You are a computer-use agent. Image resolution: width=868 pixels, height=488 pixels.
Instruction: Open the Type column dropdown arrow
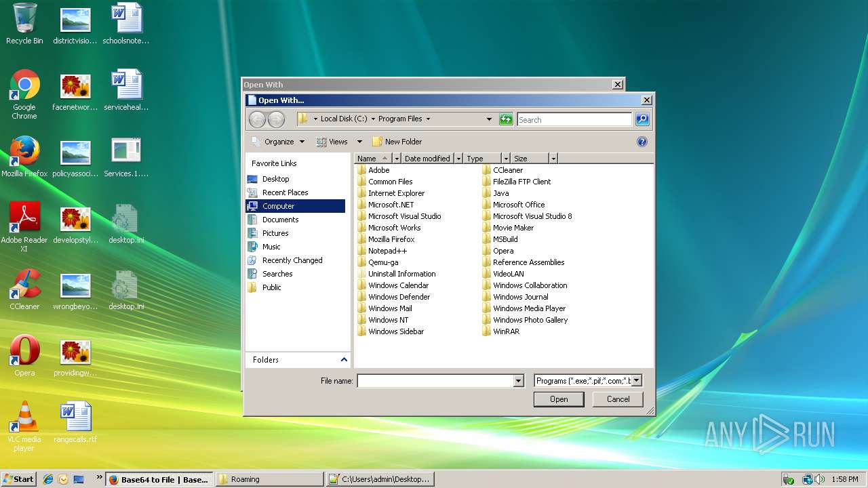tap(506, 159)
